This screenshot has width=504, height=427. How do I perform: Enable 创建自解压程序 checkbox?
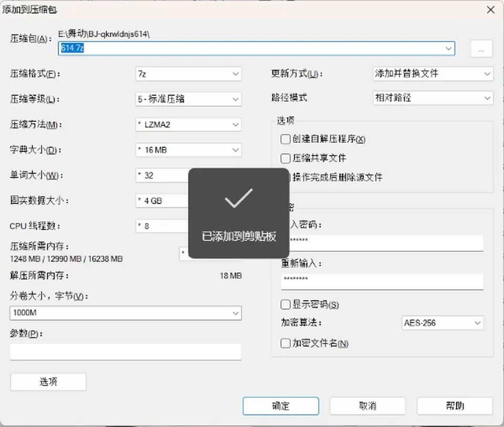click(x=286, y=139)
